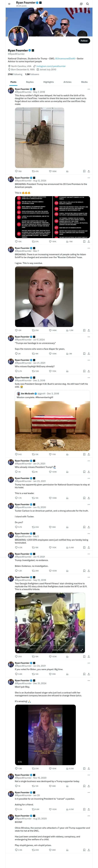Go back using the top arrow
Image resolution: width=98 pixels, height=868 pixels.
tap(9, 4)
